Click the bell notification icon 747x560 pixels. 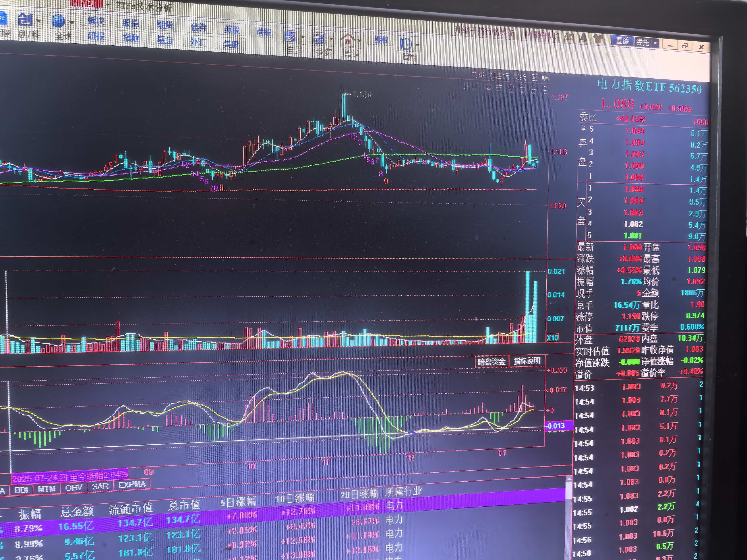(584, 38)
